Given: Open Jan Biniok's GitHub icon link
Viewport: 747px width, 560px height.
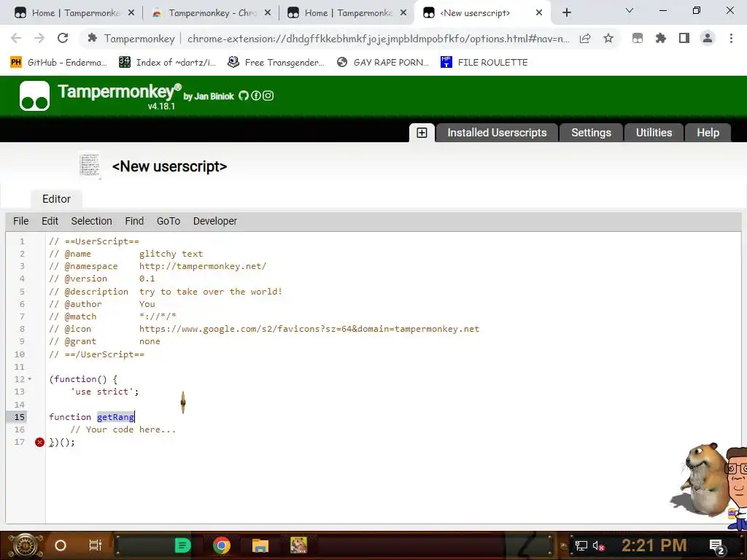Looking at the screenshot, I should point(244,96).
